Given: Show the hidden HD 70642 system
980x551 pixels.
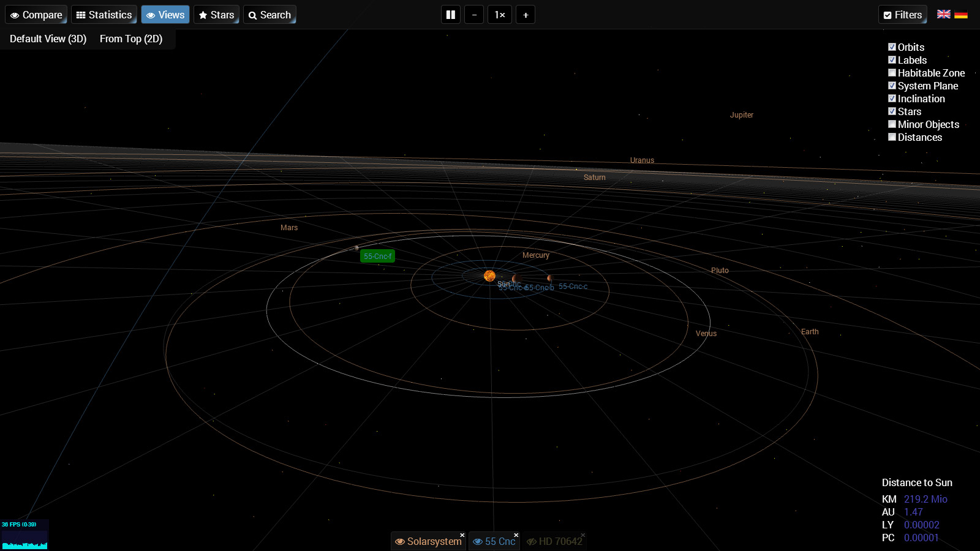Looking at the screenshot, I should pyautogui.click(x=532, y=542).
